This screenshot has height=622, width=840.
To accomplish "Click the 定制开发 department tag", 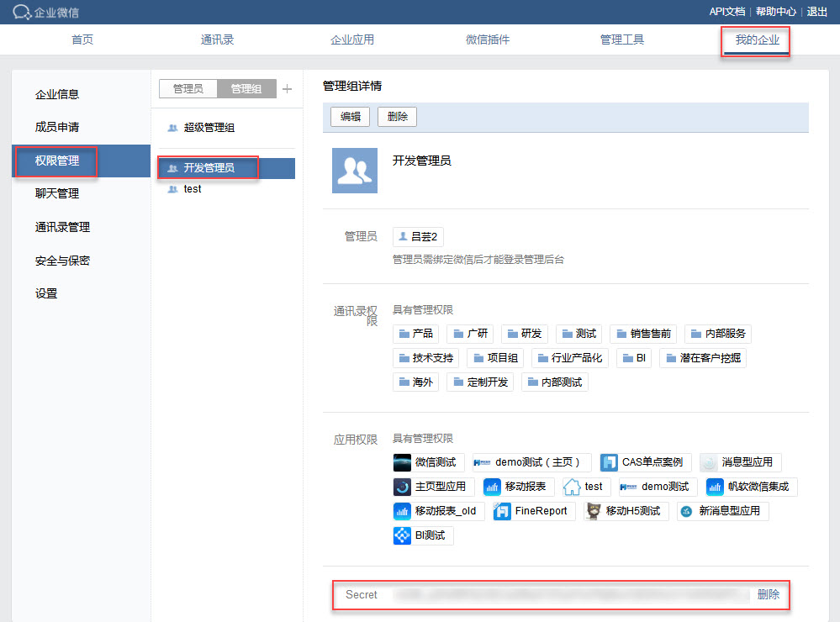I will pyautogui.click(x=480, y=382).
